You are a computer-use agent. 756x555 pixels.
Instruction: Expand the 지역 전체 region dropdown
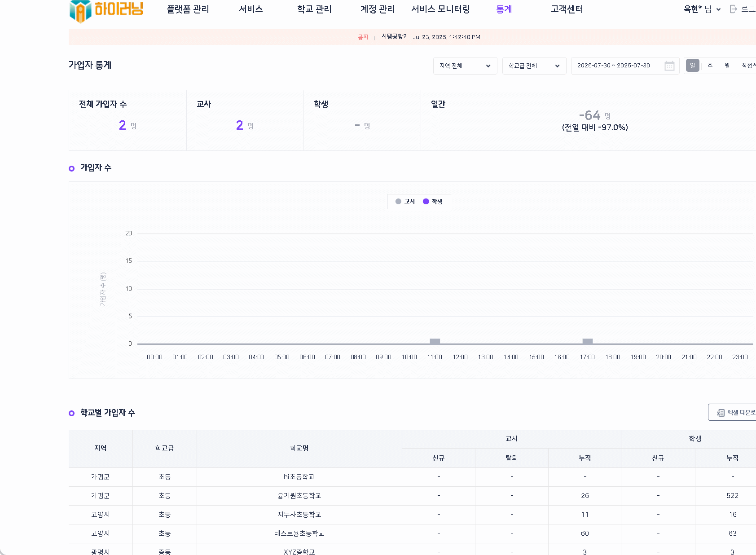465,66
